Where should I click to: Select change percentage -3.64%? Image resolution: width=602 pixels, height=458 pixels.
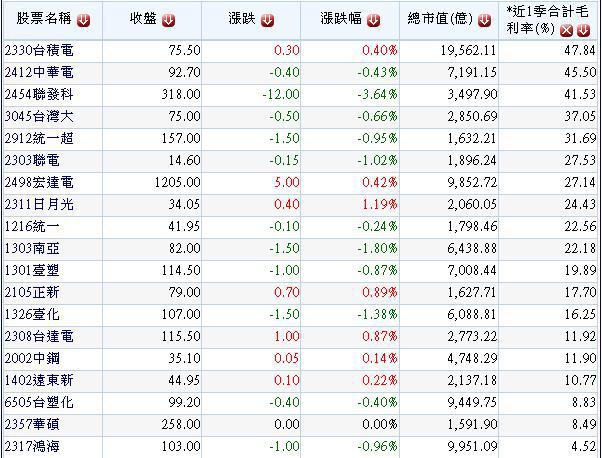click(x=377, y=94)
